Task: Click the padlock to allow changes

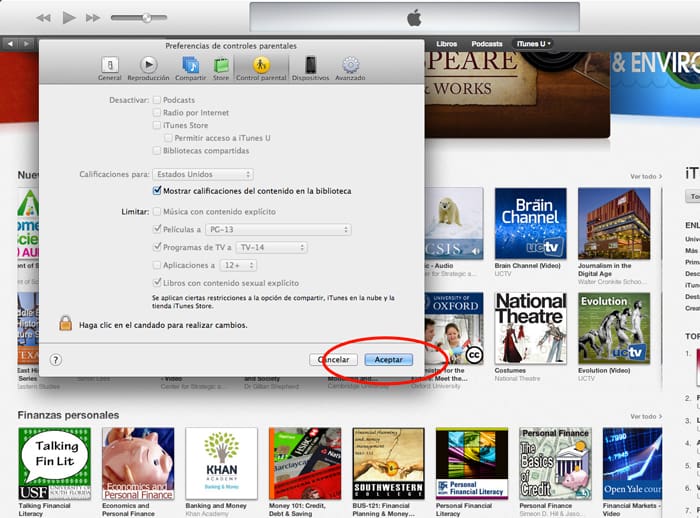Action: tap(66, 323)
